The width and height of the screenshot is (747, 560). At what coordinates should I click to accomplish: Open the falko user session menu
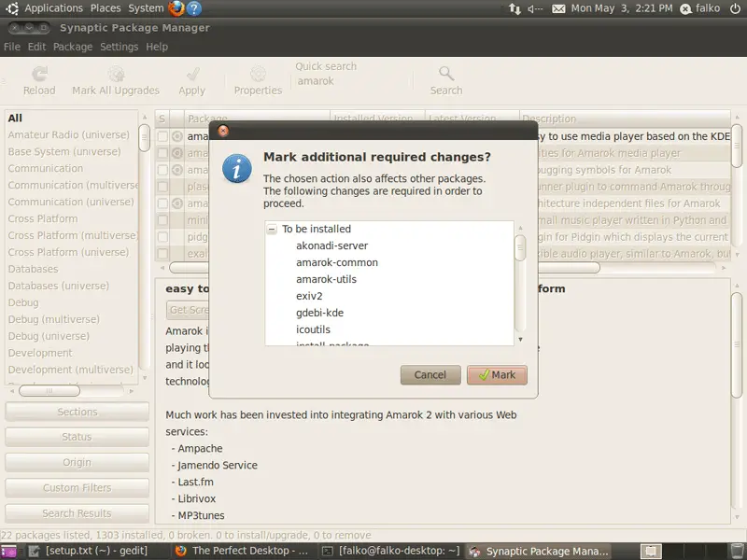click(699, 8)
